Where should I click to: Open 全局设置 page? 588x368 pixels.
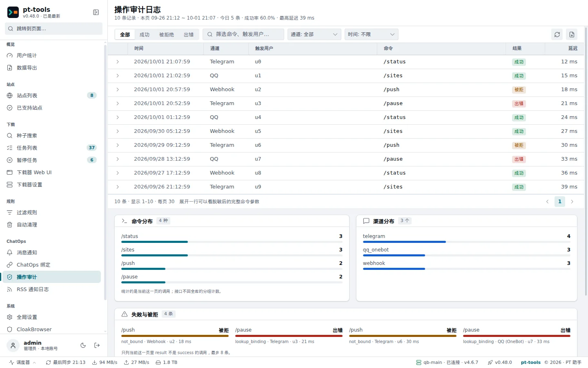[52, 317]
